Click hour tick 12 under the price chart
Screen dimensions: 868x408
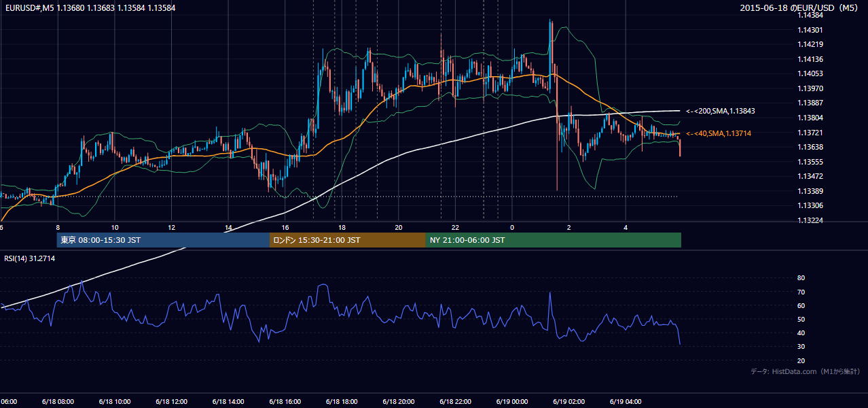tap(172, 227)
